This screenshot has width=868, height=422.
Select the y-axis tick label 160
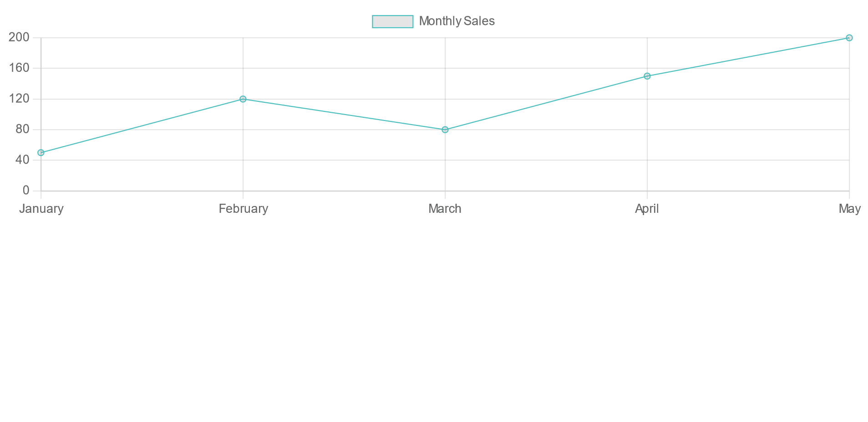coord(19,68)
